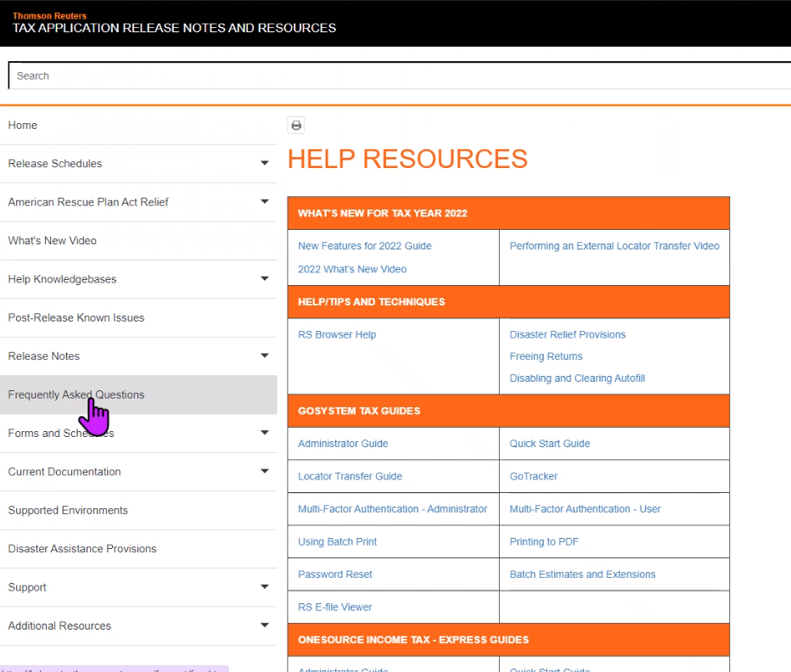Screen dimensions: 791x672
Task: Open Using Batch Print link
Action: tap(338, 542)
